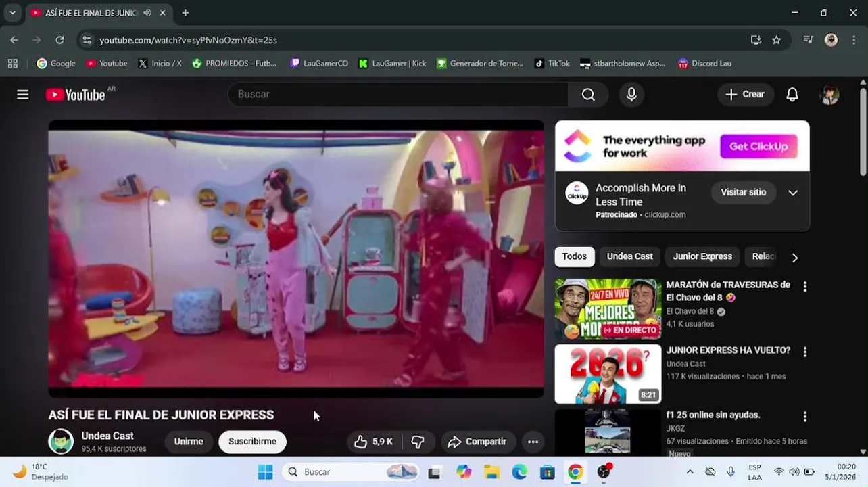Show more filter chips with arrow
Screen dimensions: 868x487
(x=795, y=257)
